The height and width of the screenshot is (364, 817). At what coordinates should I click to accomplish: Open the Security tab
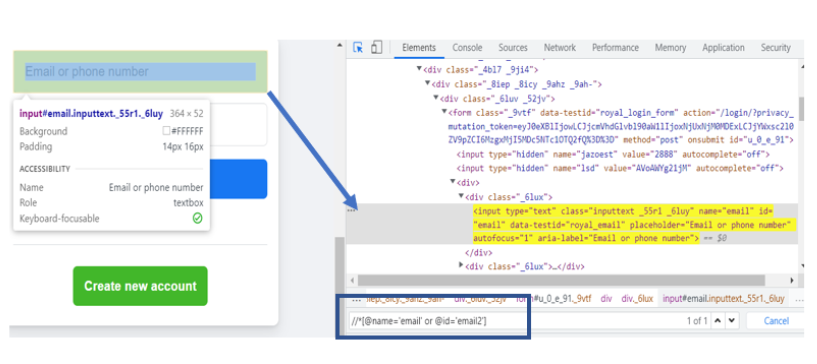[x=775, y=47]
